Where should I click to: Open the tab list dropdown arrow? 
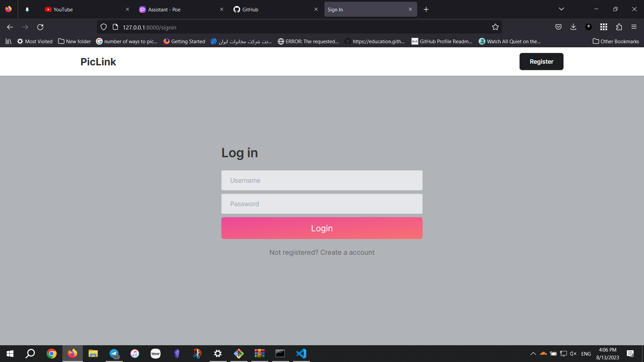point(561,9)
